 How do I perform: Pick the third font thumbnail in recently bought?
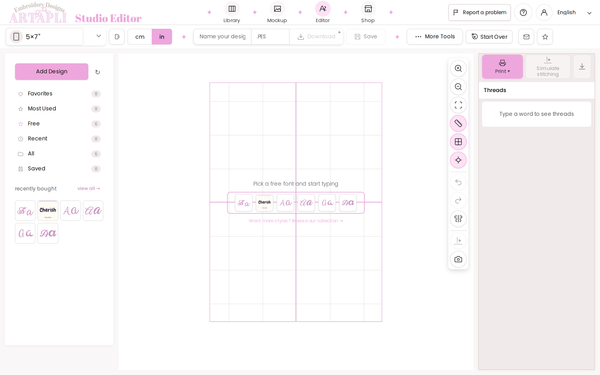coord(70,210)
